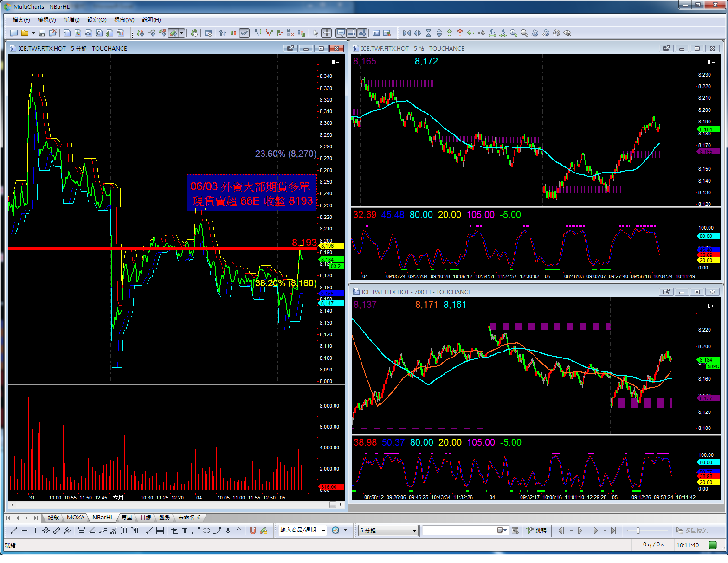728x563 pixels.
Task: Select the horizontal line drawing tool
Action: (25, 531)
